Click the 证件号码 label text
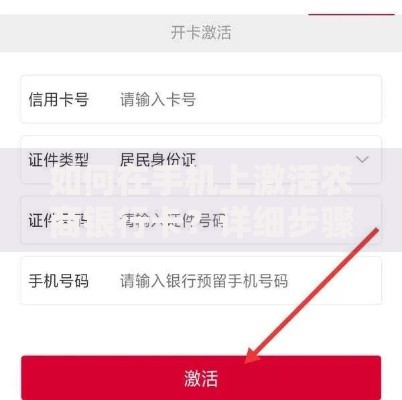 point(59,220)
